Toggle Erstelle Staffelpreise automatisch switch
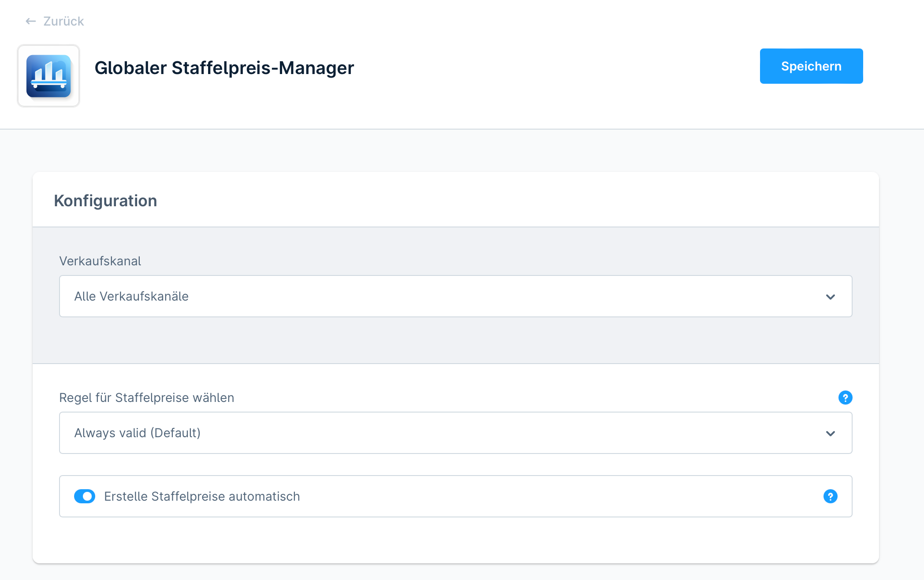Viewport: 924px width, 580px height. tap(85, 496)
